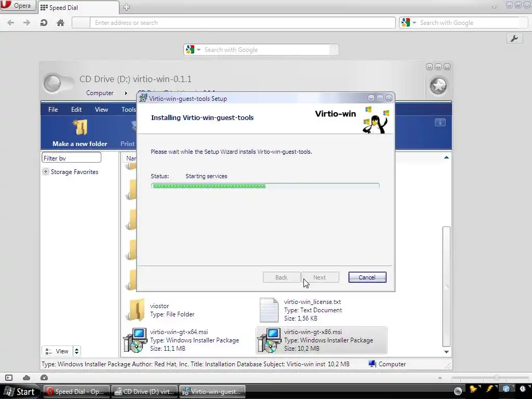The image size is (532, 399).
Task: Click the installation progress bar
Action: pos(265,186)
